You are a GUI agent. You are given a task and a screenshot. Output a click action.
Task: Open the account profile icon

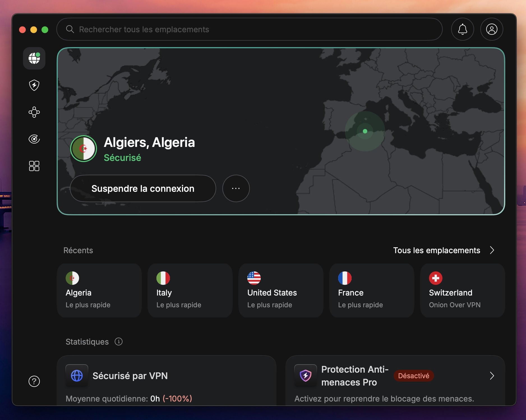(x=492, y=29)
